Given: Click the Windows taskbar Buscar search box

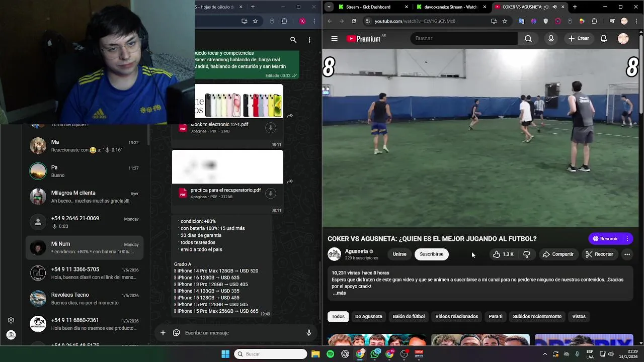Looking at the screenshot, I should (x=271, y=354).
